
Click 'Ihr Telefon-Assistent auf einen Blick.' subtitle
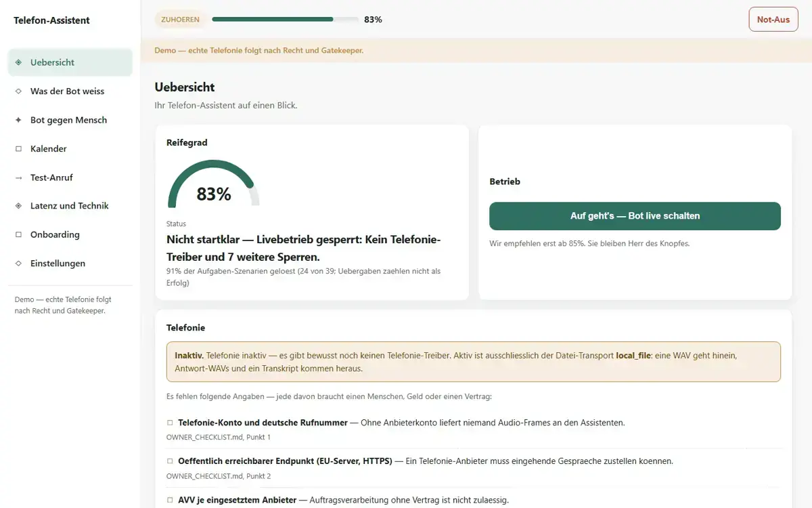point(226,106)
